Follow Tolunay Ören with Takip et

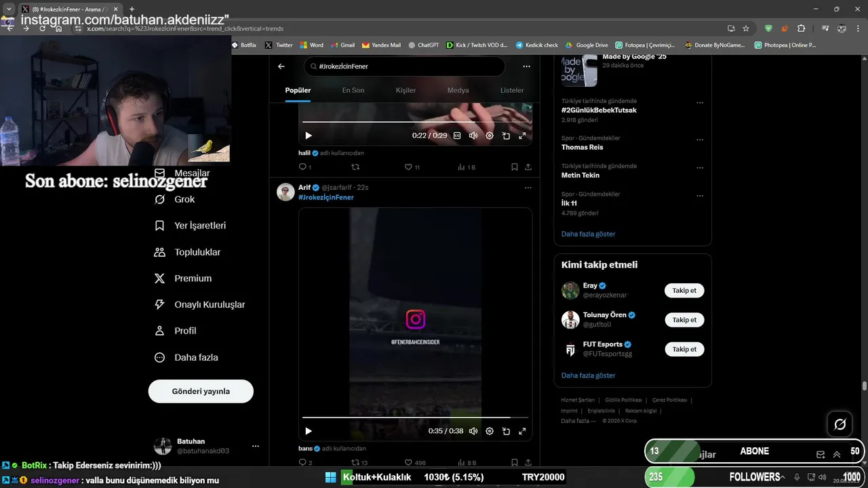coord(684,320)
